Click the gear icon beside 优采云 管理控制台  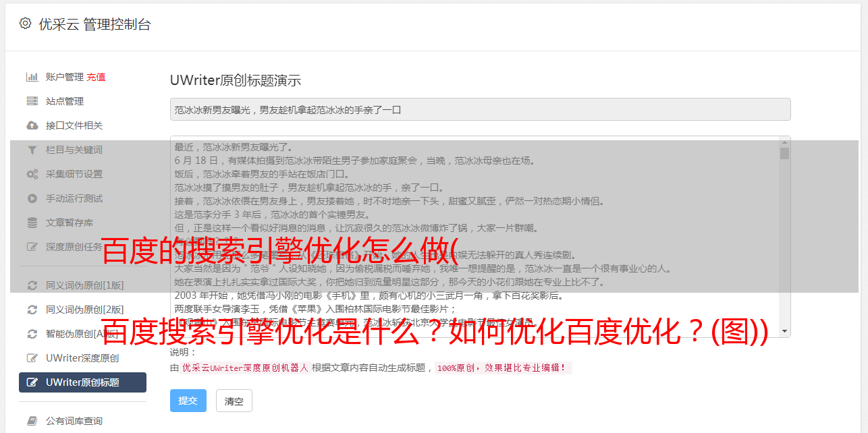coord(26,24)
